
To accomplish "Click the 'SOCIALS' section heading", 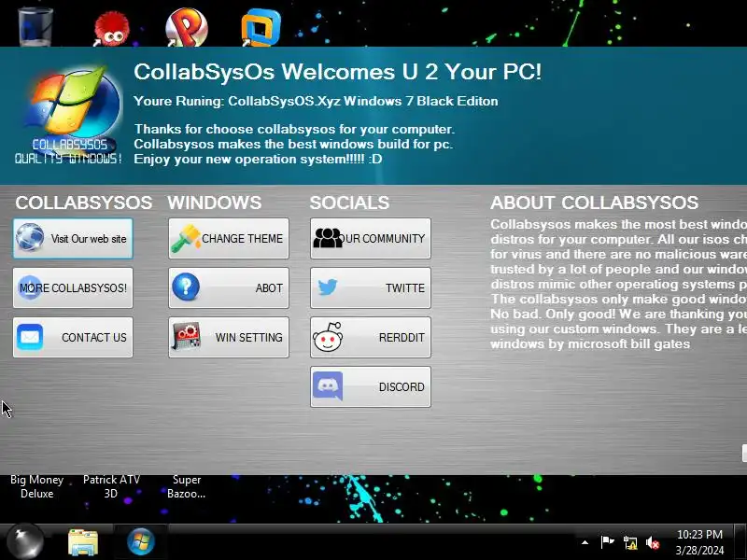I will tap(349, 203).
